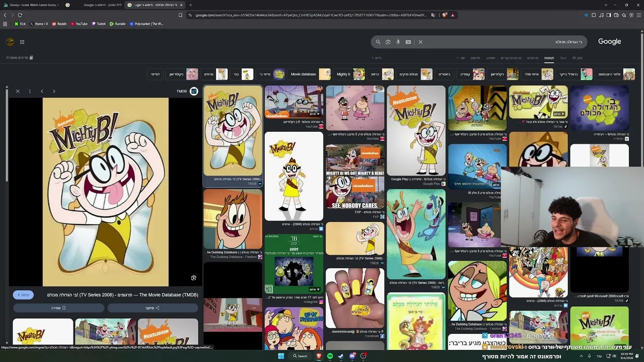The height and width of the screenshot is (362, 644).
Task: Open the Google apps grid
Action: [x=22, y=42]
